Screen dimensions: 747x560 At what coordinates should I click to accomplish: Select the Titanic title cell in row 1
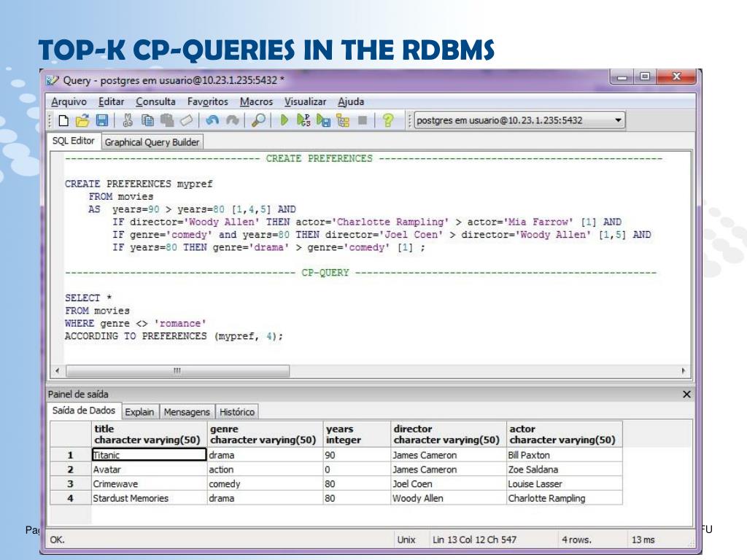click(149, 455)
